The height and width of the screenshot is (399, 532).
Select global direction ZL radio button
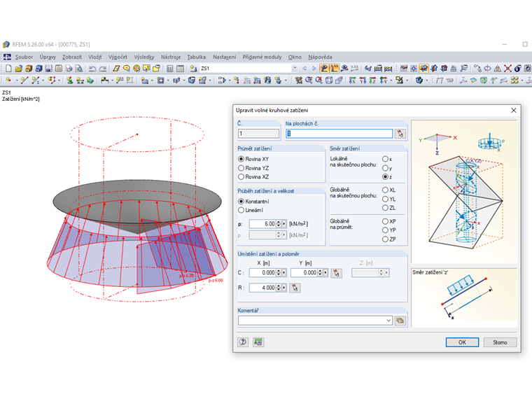click(x=385, y=208)
